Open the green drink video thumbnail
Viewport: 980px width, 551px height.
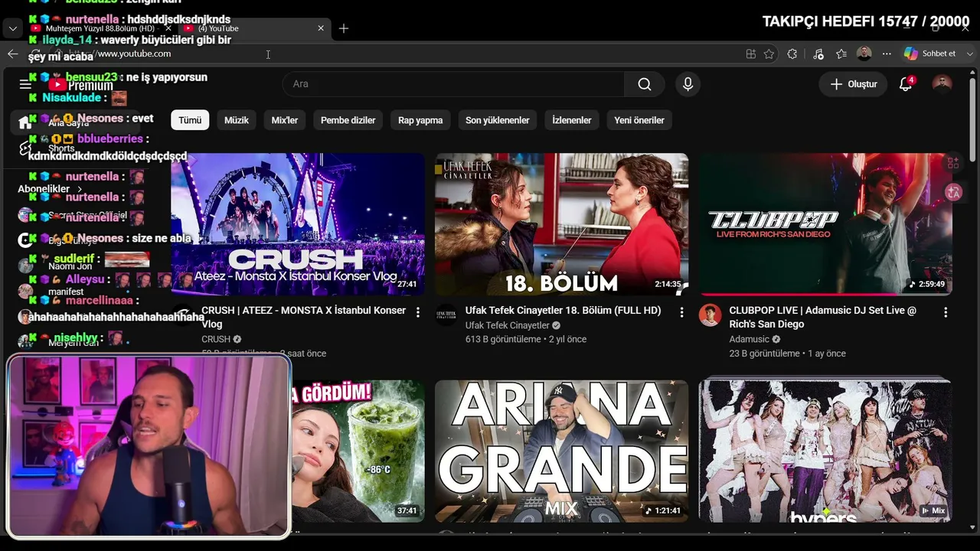pos(358,452)
